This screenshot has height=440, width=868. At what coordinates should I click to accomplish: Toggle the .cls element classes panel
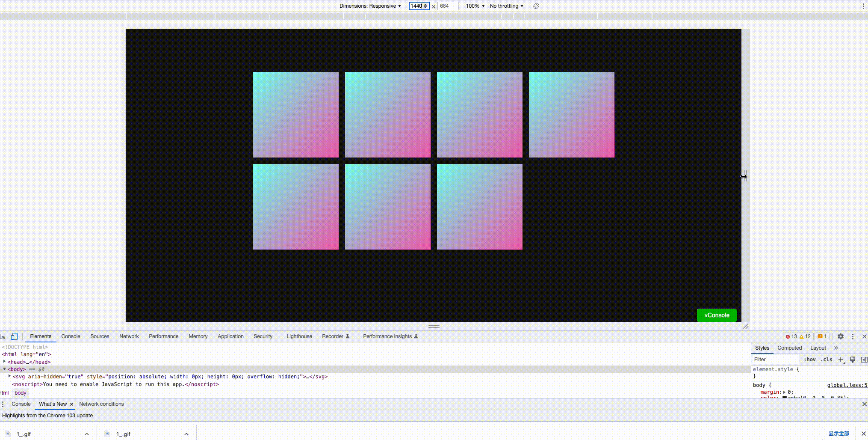[x=827, y=360]
